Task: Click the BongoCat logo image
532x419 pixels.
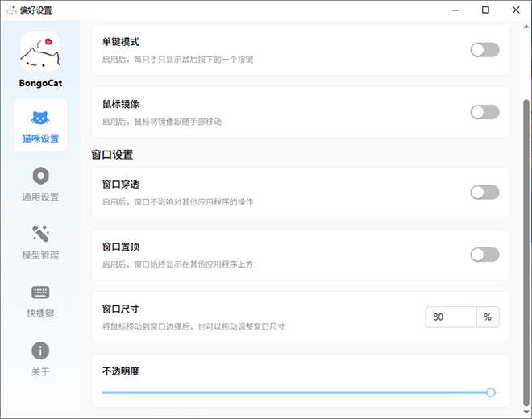Action: tap(40, 52)
